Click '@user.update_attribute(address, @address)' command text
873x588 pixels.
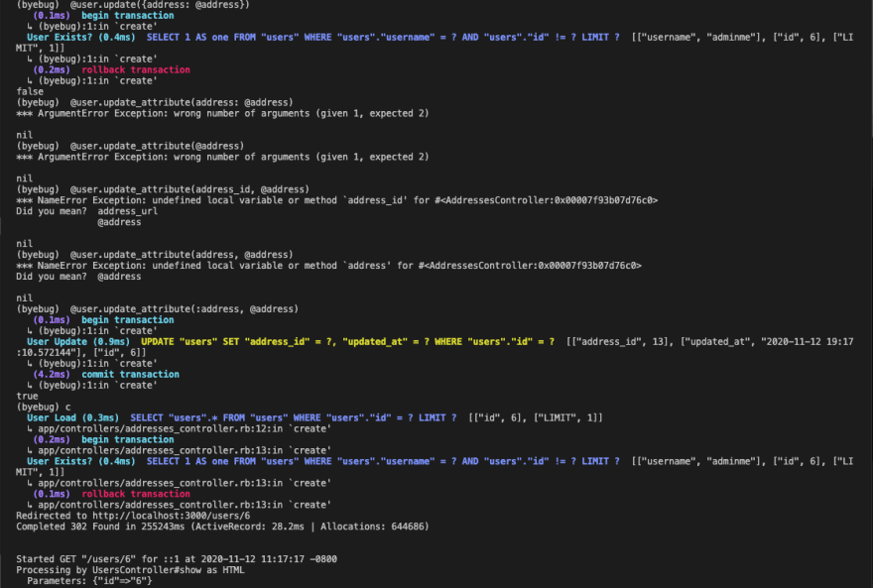[x=182, y=254]
